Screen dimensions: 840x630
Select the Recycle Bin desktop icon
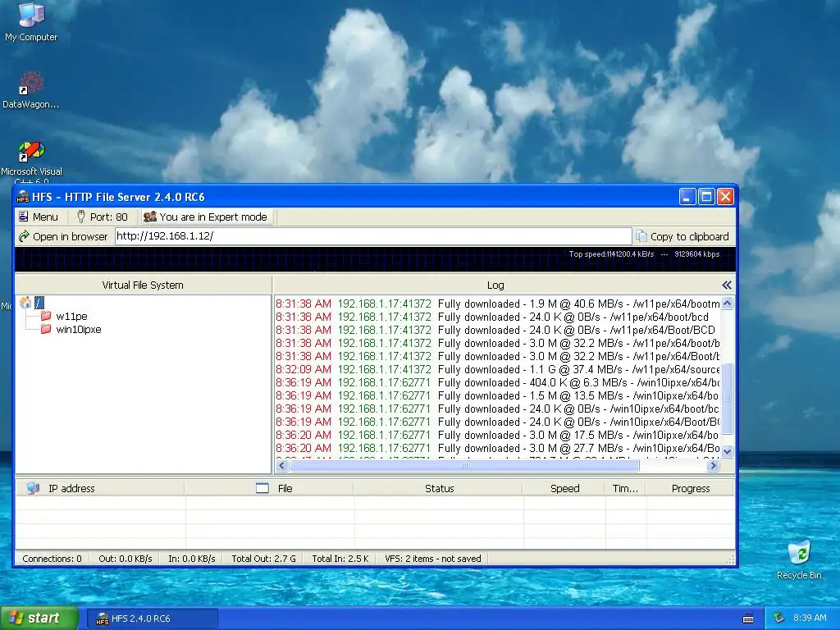coord(799,559)
